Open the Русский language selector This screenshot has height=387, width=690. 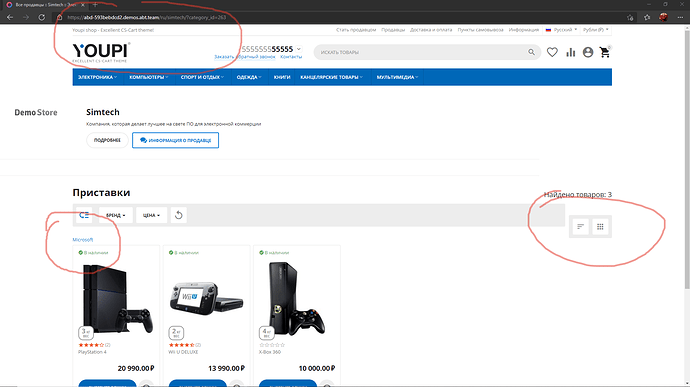coord(562,29)
